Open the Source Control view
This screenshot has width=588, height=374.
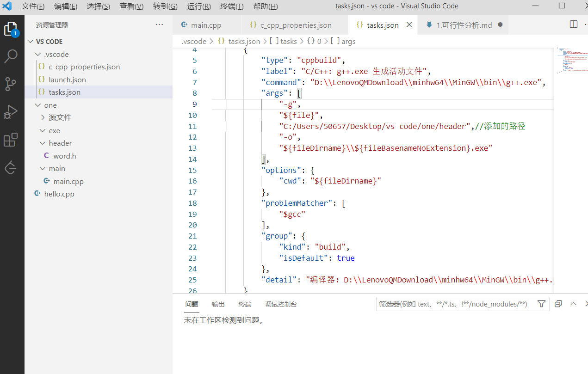point(12,84)
